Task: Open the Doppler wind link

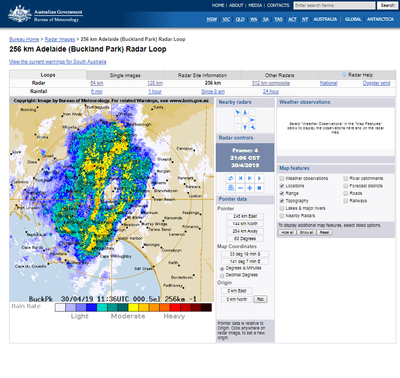Action: click(376, 83)
